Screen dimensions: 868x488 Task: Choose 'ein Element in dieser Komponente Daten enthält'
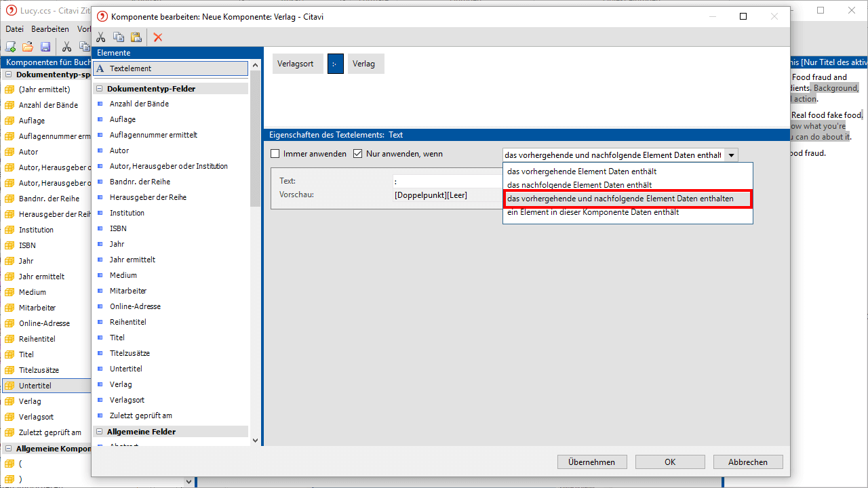[593, 212]
